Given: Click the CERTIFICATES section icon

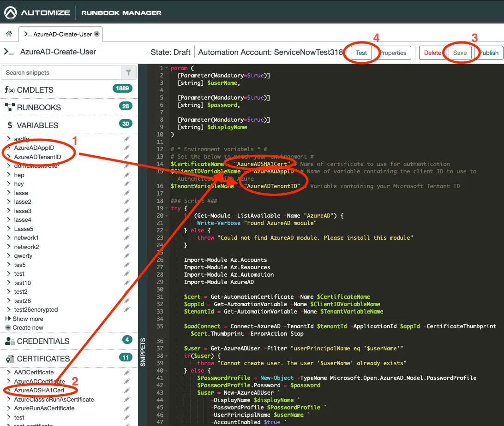Looking at the screenshot, I should click(10, 359).
